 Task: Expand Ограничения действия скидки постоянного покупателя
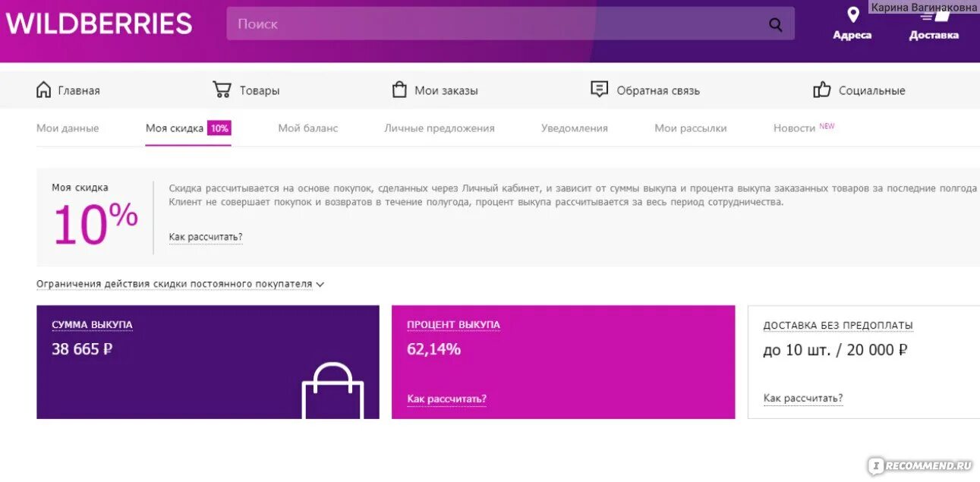pos(181,284)
